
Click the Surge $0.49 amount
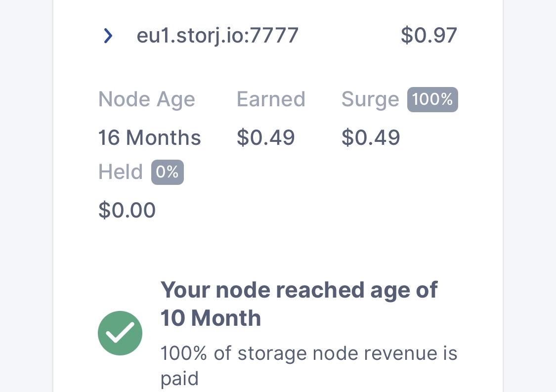[371, 137]
